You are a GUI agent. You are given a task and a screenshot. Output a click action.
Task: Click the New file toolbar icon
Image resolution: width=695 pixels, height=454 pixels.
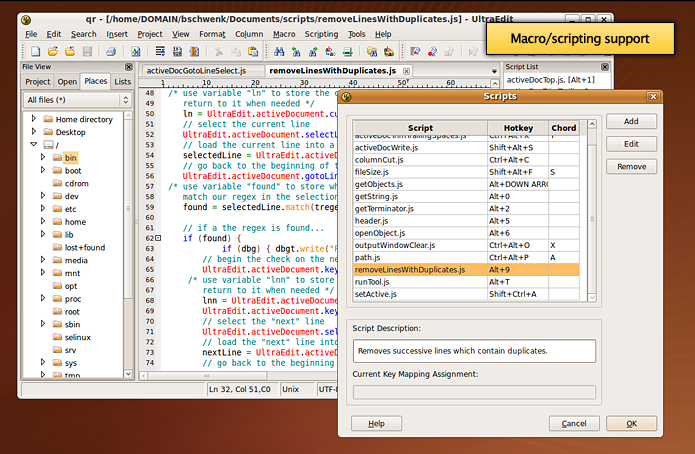pos(35,52)
